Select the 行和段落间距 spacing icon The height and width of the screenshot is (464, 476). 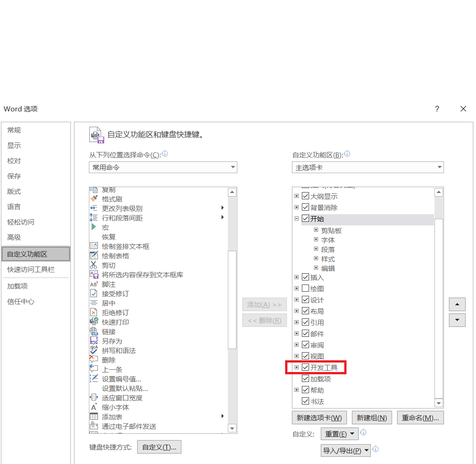pos(94,218)
